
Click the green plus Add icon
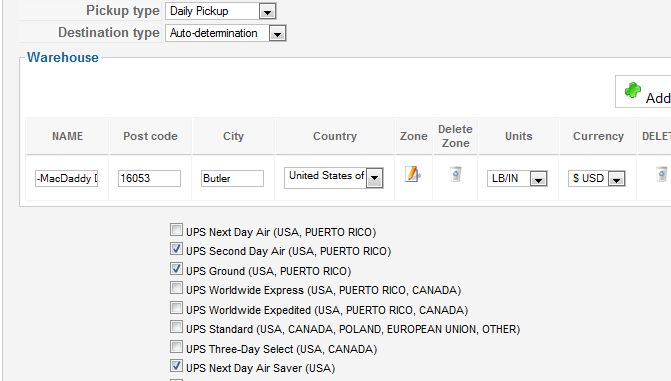pyautogui.click(x=632, y=90)
